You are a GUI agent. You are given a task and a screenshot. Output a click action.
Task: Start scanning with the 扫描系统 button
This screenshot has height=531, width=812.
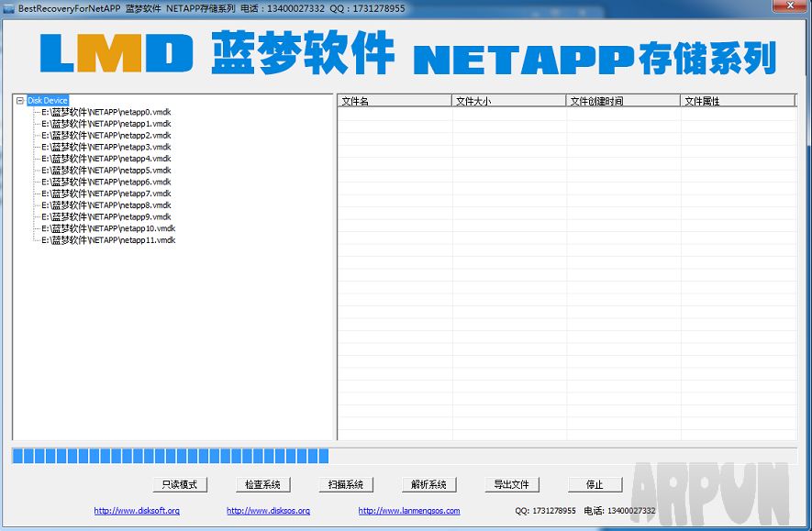346,484
